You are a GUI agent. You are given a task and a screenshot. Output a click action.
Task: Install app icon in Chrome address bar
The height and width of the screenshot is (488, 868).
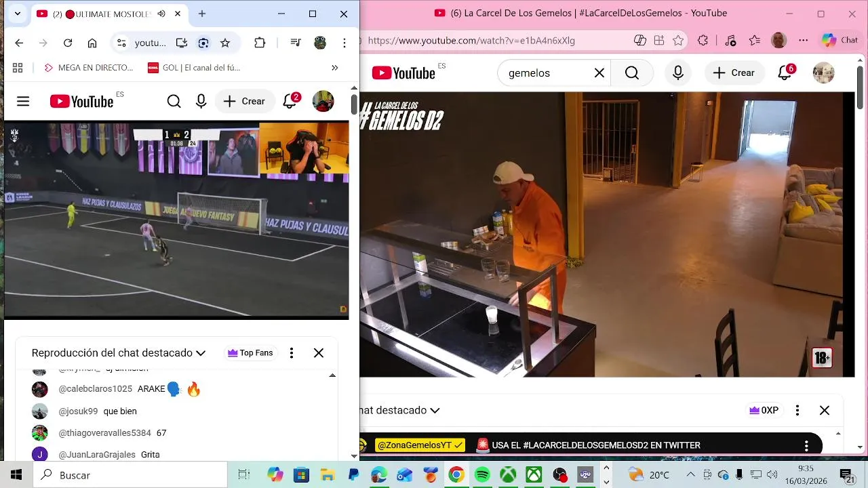pos(181,43)
